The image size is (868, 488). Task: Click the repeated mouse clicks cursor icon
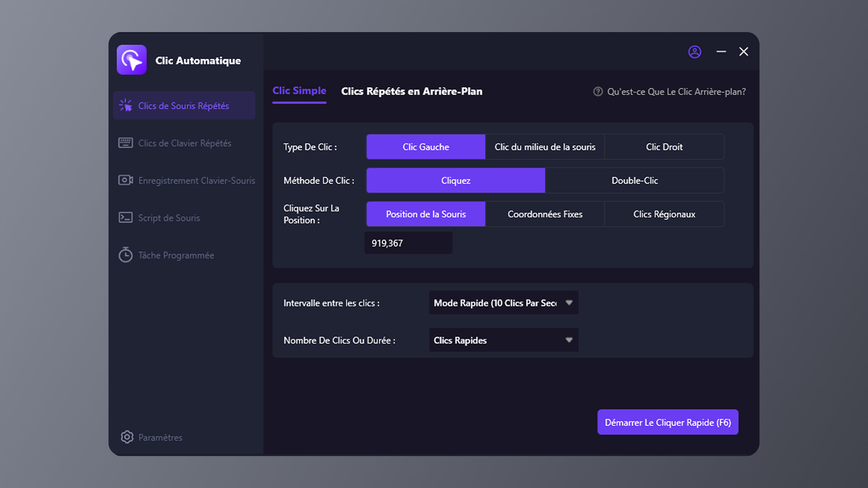[125, 105]
